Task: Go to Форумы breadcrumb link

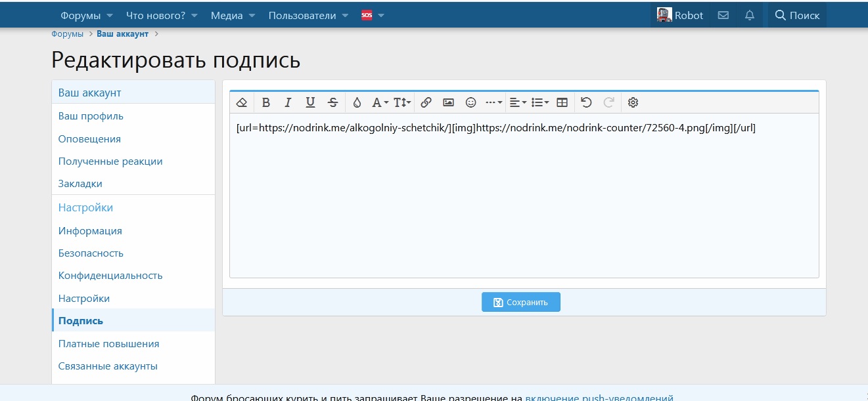Action: click(68, 33)
